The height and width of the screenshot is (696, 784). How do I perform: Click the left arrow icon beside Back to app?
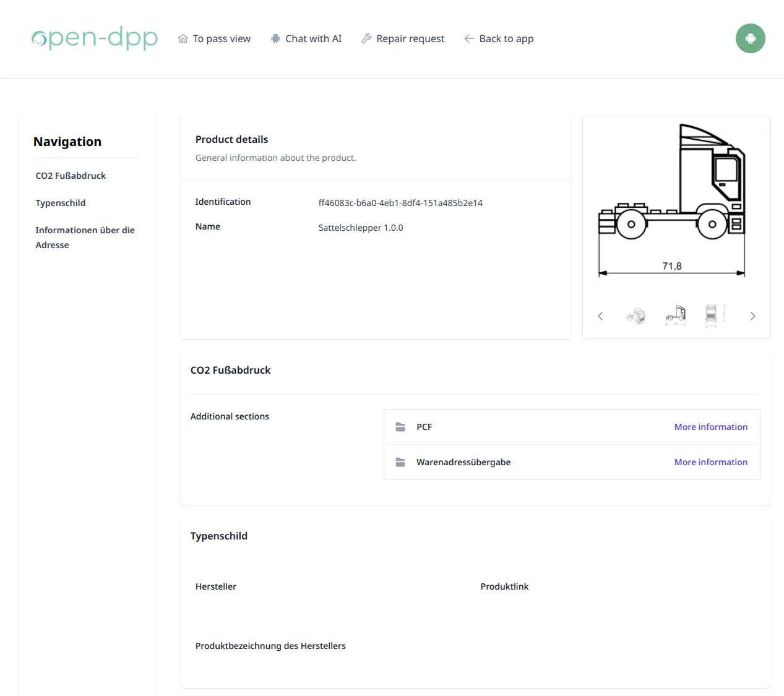click(x=469, y=38)
